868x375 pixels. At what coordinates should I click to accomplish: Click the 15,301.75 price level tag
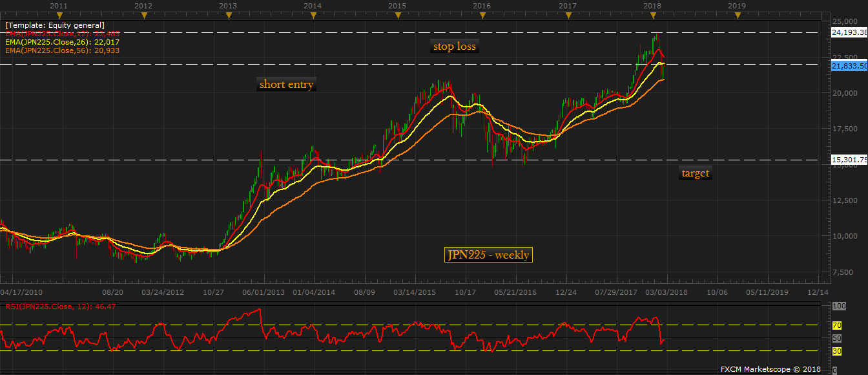click(849, 160)
